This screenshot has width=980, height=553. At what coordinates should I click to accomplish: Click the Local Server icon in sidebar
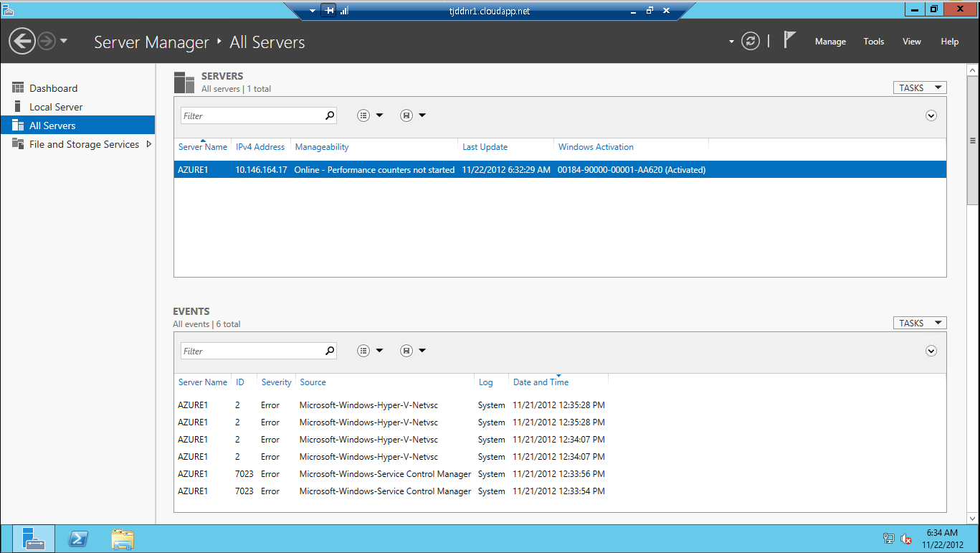pos(18,106)
